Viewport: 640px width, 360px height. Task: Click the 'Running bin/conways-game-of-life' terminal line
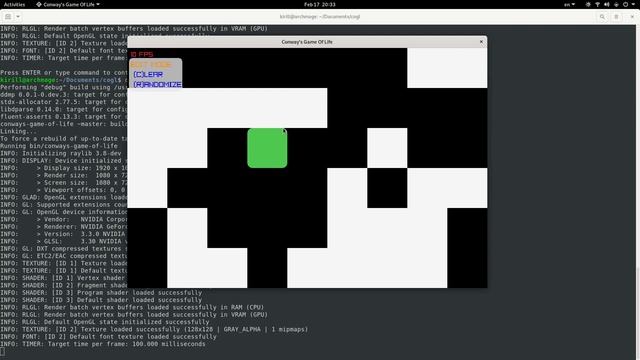pos(59,146)
